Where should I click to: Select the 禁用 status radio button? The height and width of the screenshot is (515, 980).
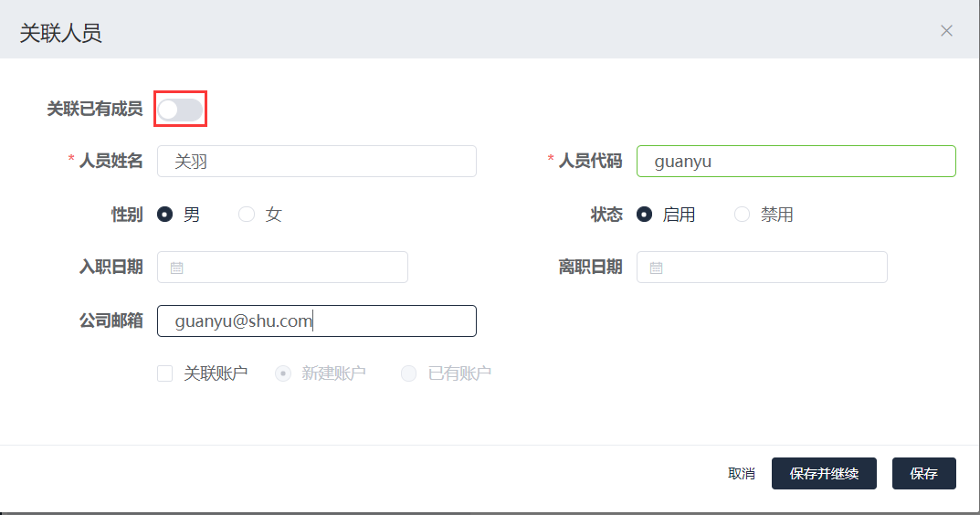tap(742, 215)
